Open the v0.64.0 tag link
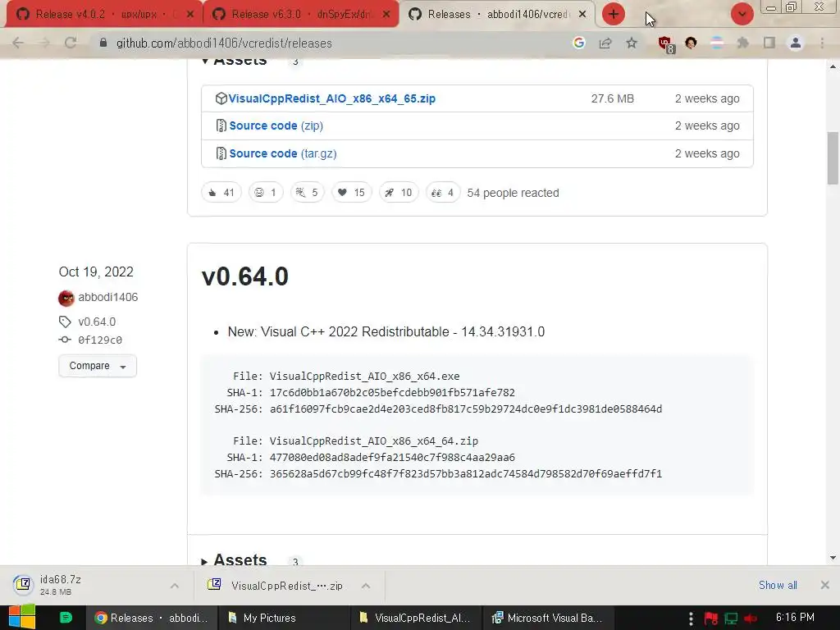The width and height of the screenshot is (840, 630). [x=97, y=322]
